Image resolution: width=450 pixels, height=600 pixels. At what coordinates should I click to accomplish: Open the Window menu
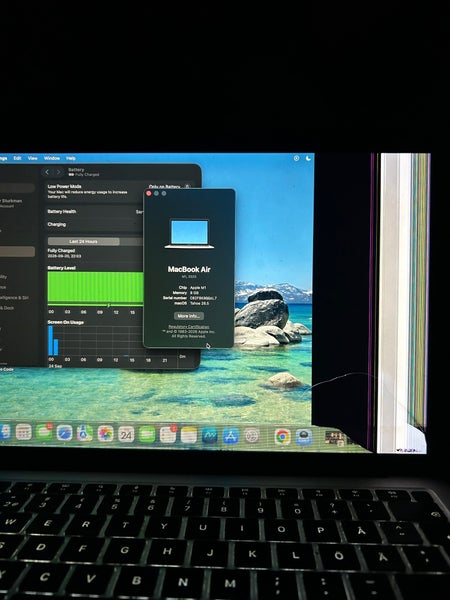point(52,158)
